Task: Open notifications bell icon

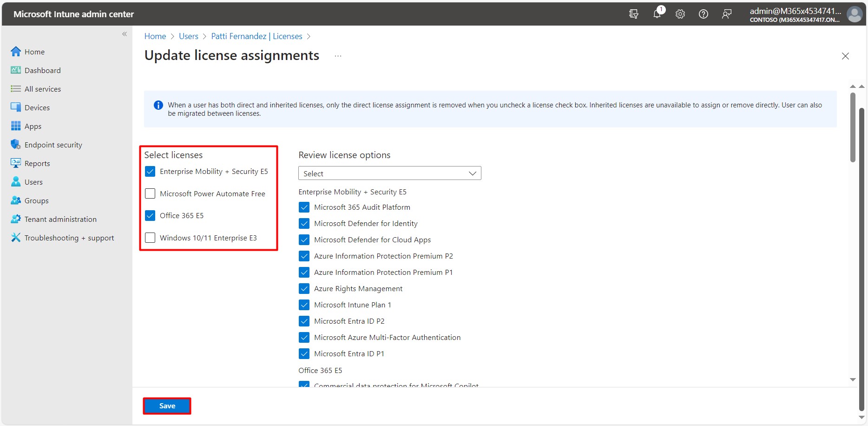Action: 657,14
